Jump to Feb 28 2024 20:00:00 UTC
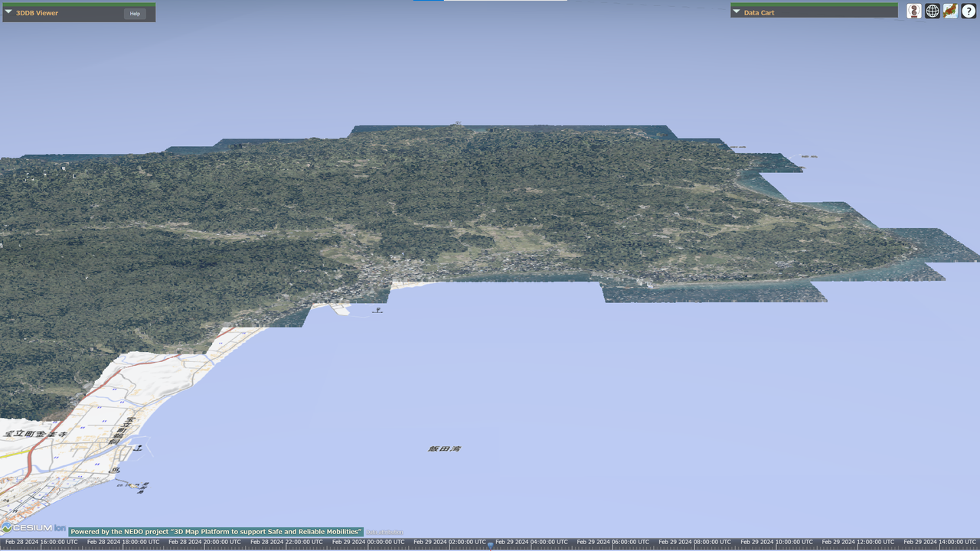This screenshot has height=551, width=980. point(204,542)
